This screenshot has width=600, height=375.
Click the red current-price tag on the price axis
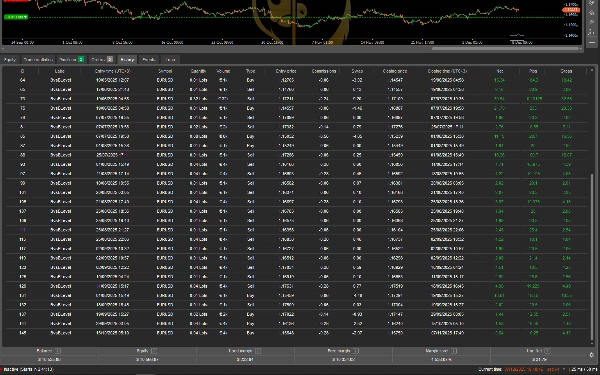[571, 10]
